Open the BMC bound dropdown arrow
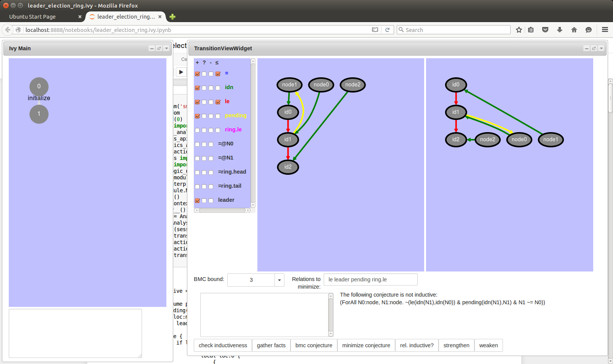This screenshot has height=364, width=613. click(x=279, y=280)
